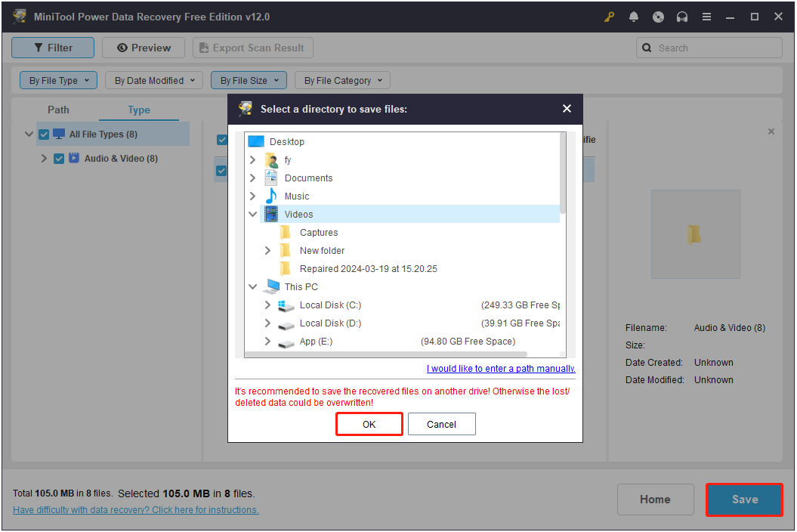Open the By File Size dropdown
This screenshot has width=797, height=532.
[x=249, y=80]
